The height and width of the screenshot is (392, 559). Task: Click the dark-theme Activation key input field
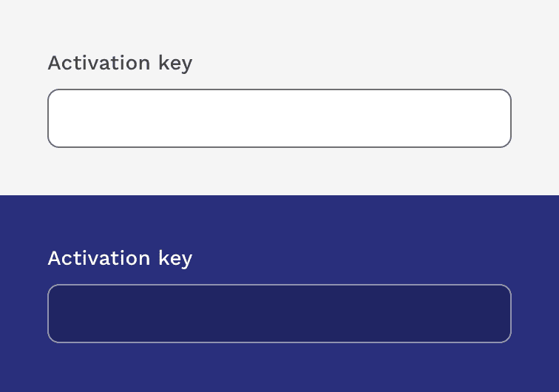click(279, 314)
